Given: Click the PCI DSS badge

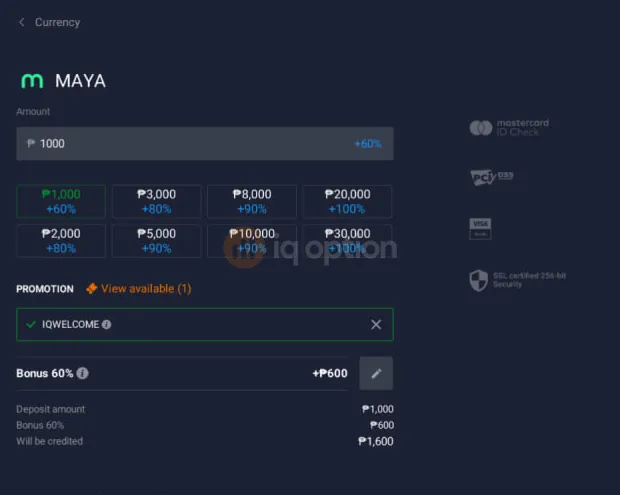Looking at the screenshot, I should tap(492, 177).
